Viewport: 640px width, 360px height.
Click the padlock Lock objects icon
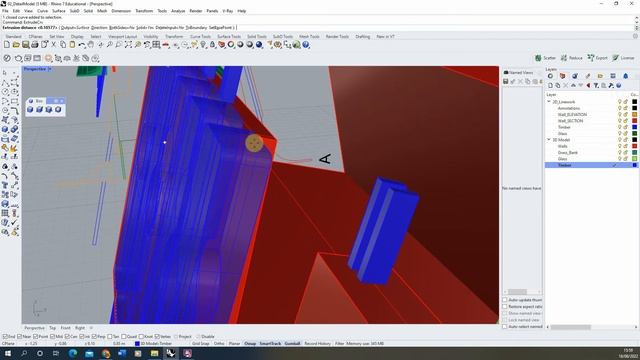(x=212, y=45)
